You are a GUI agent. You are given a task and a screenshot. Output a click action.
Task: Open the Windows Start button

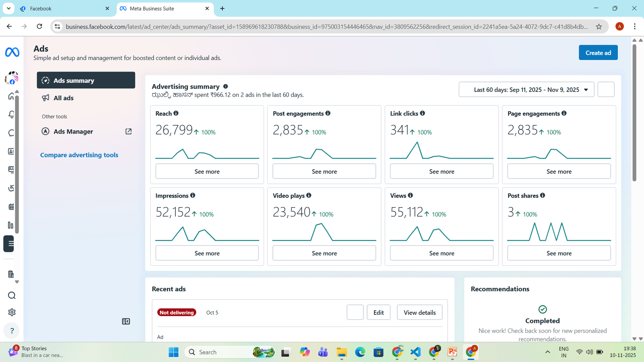click(x=173, y=352)
